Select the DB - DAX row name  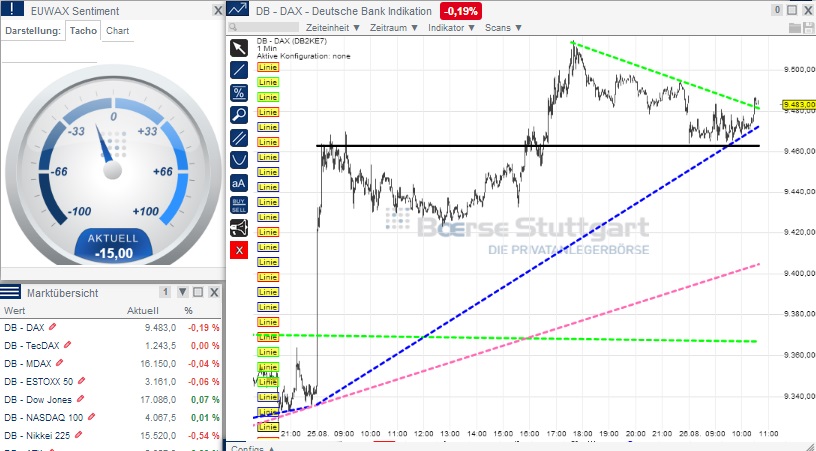[x=24, y=327]
